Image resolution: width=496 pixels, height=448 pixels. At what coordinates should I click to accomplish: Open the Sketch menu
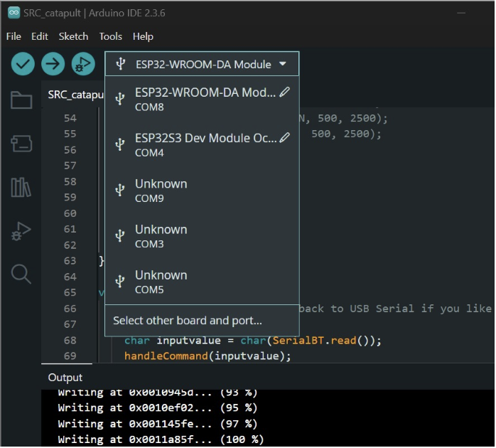pos(73,36)
